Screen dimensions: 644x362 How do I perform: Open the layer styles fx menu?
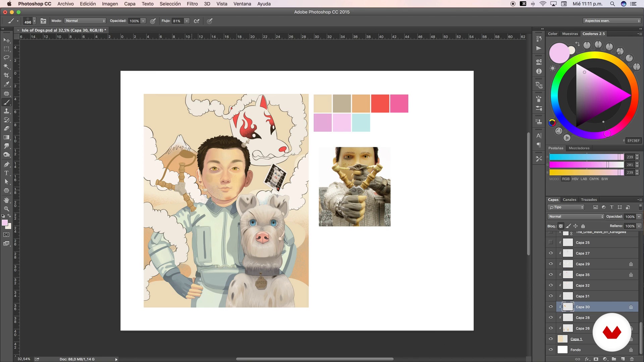click(x=587, y=359)
